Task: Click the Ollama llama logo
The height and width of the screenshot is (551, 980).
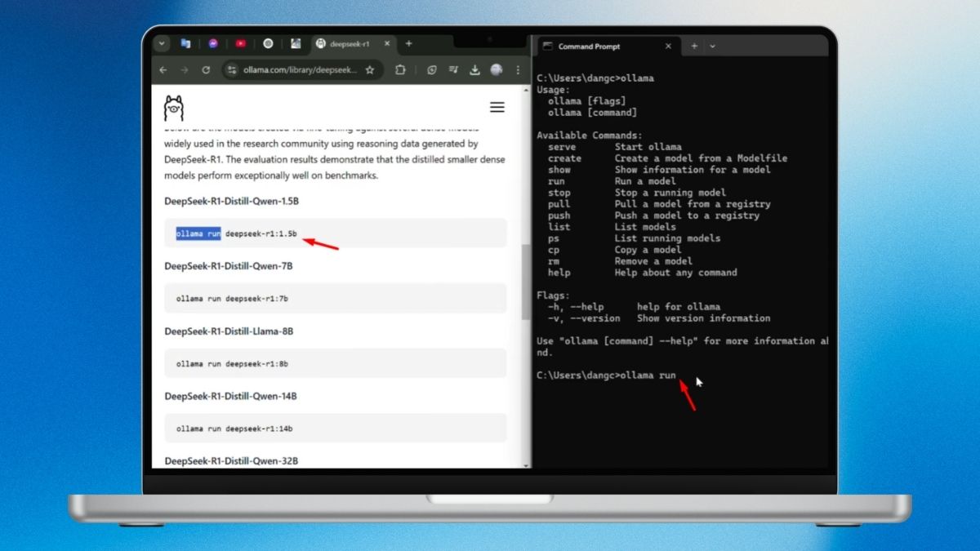Action: (x=174, y=108)
